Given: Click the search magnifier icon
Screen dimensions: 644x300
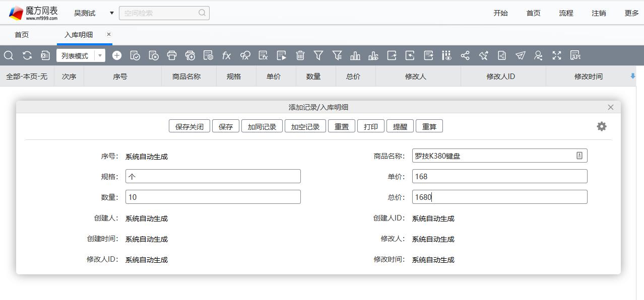Looking at the screenshot, I should [9, 55].
